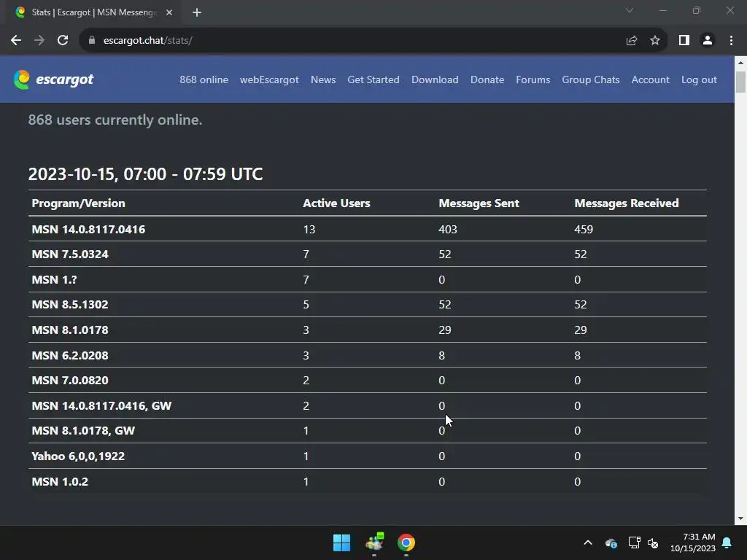The width and height of the screenshot is (747, 560).
Task: Click the page scrollbar up arrow
Action: click(x=741, y=63)
